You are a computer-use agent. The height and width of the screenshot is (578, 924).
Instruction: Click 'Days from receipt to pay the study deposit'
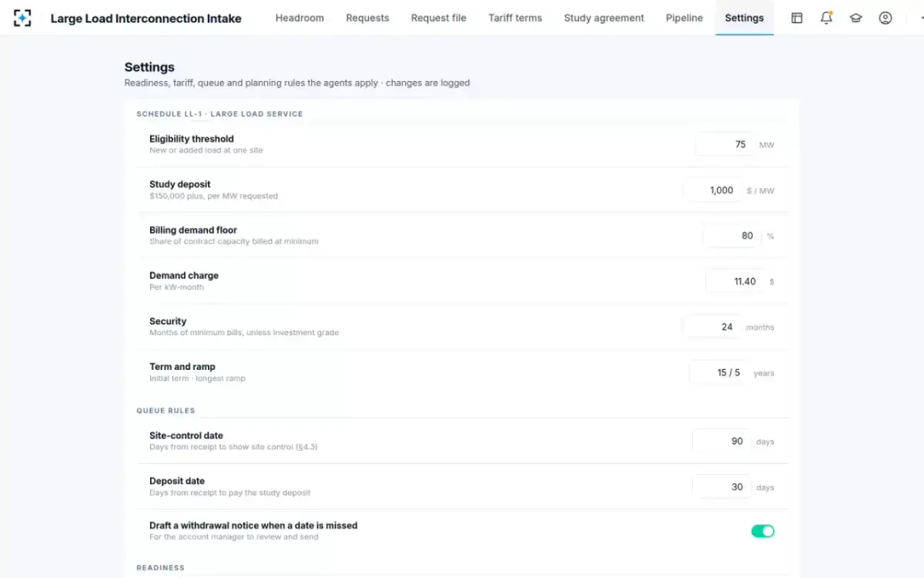pyautogui.click(x=230, y=492)
